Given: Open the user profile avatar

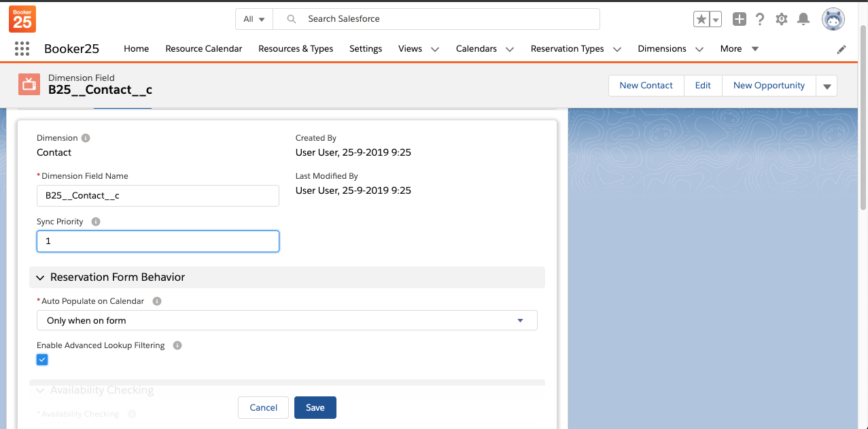Looking at the screenshot, I should (833, 20).
